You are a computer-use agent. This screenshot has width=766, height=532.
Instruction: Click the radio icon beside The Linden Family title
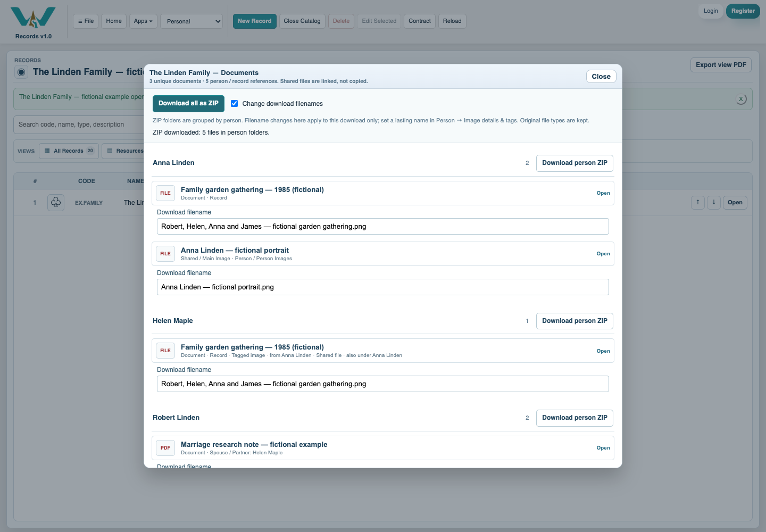21,72
